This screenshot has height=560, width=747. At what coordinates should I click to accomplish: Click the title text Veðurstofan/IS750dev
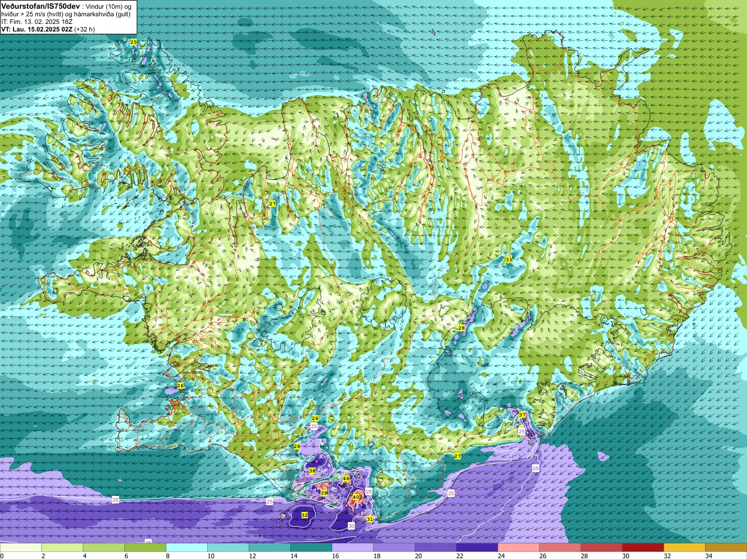pos(40,5)
